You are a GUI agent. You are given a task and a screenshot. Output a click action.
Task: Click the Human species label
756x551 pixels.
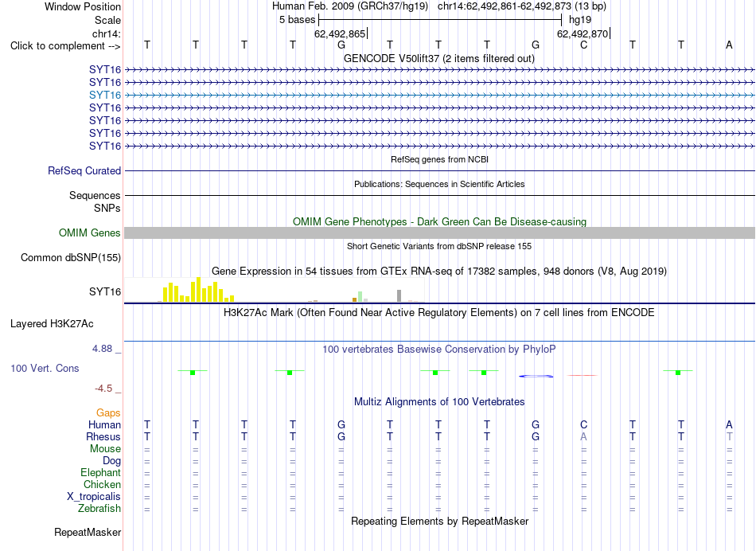click(104, 425)
